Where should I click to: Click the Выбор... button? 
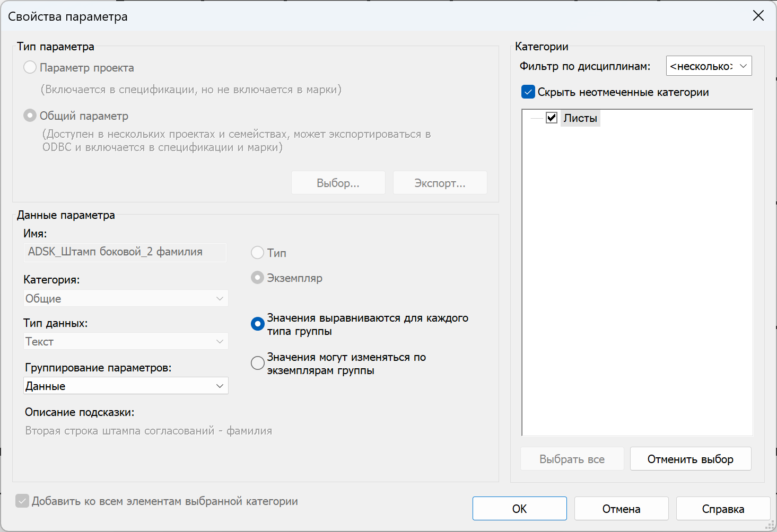[338, 183]
